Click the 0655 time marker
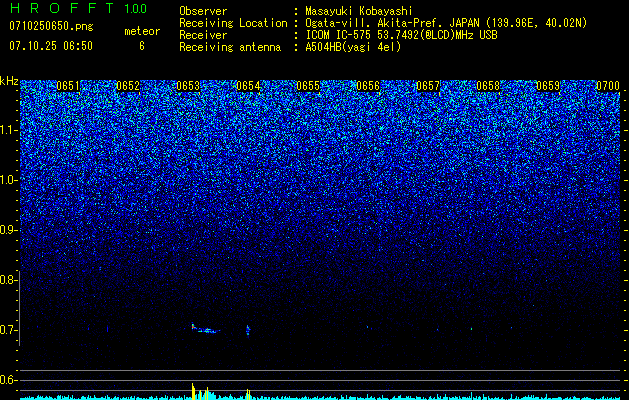629x400 pixels. pos(308,86)
